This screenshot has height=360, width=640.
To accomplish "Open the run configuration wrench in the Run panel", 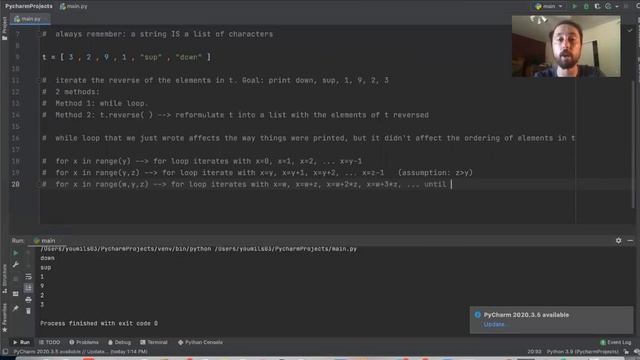I will coord(16,265).
